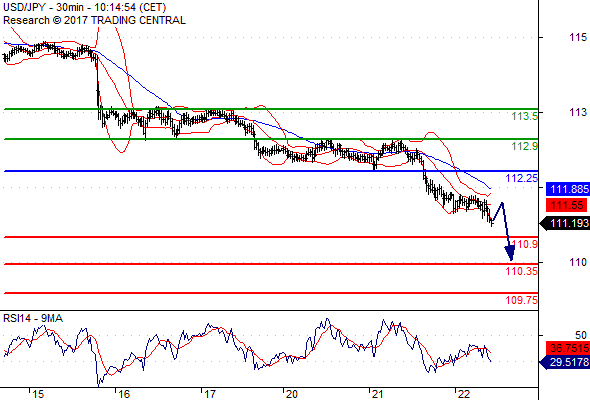Click date 22 on the time axis
The height and width of the screenshot is (400, 590).
pos(464,394)
